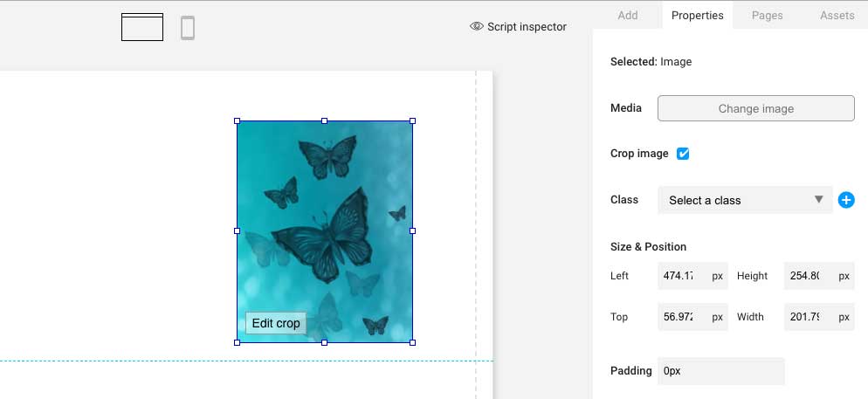Viewport: 868px width, 399px height.
Task: Click top-middle resize handle of image
Action: [x=325, y=121]
